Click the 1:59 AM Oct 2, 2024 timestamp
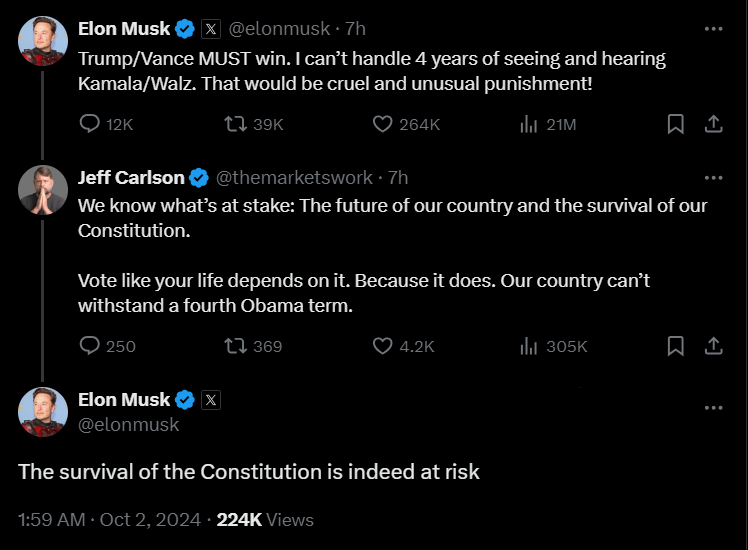 (x=109, y=520)
